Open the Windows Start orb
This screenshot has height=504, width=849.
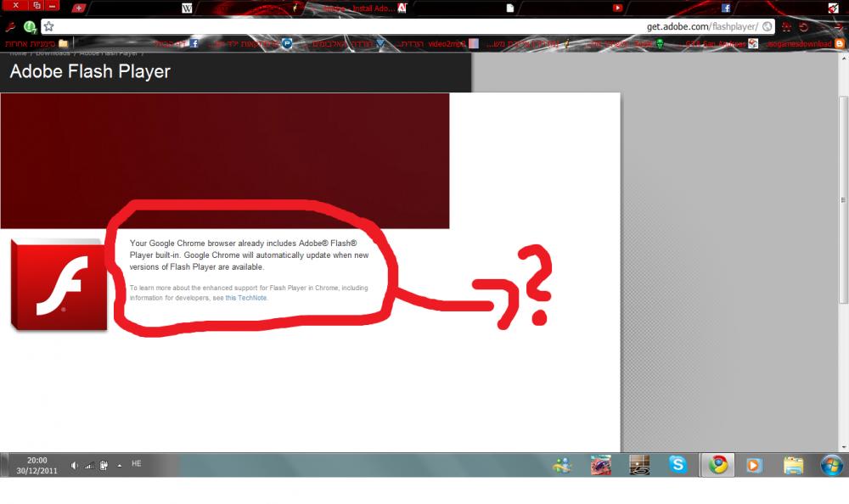point(831,465)
